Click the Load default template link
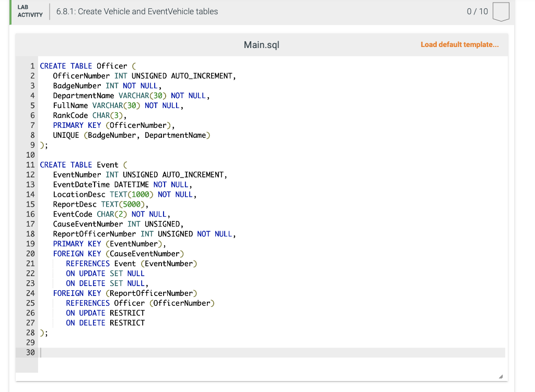 459,45
